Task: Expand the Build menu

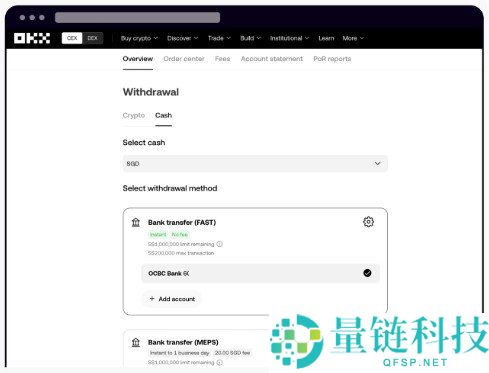Action: [x=251, y=38]
